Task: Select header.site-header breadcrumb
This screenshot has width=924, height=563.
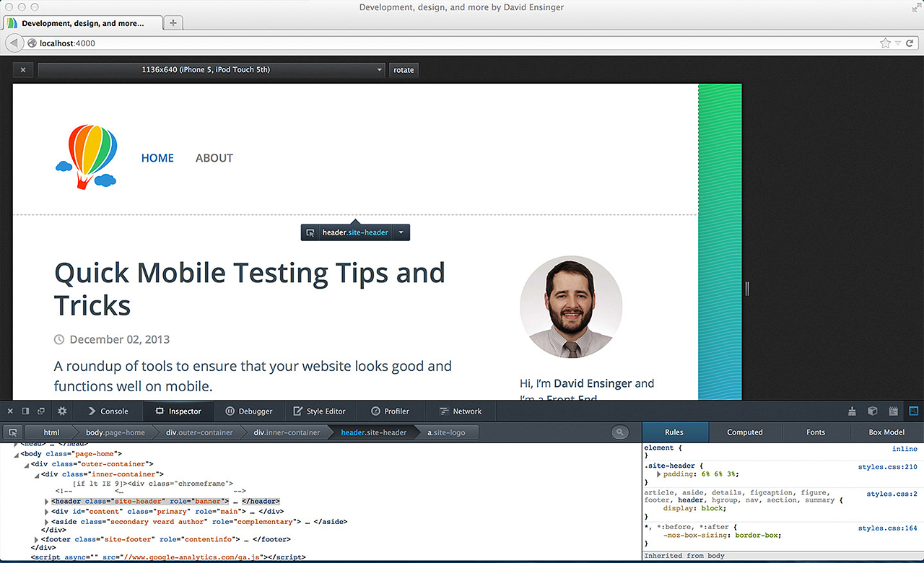Action: [x=374, y=432]
